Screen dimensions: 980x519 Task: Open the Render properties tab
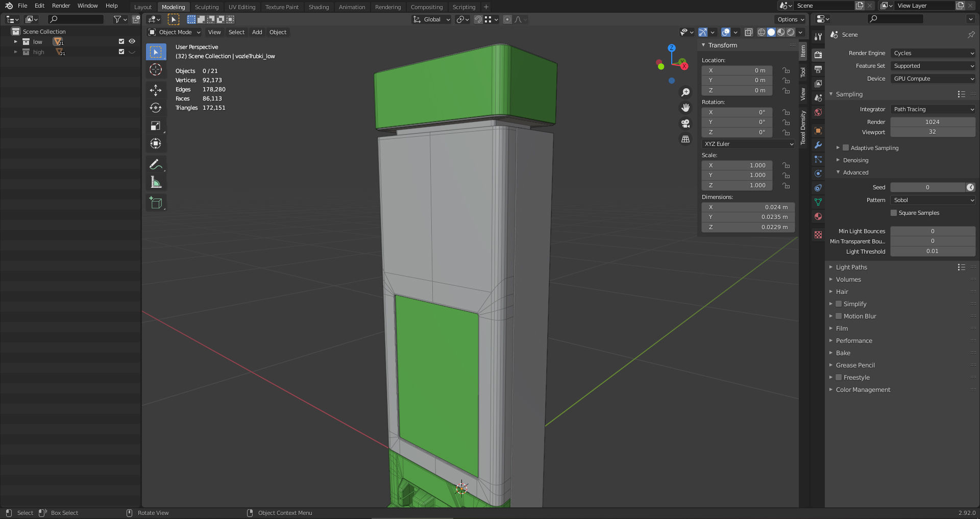click(x=818, y=55)
